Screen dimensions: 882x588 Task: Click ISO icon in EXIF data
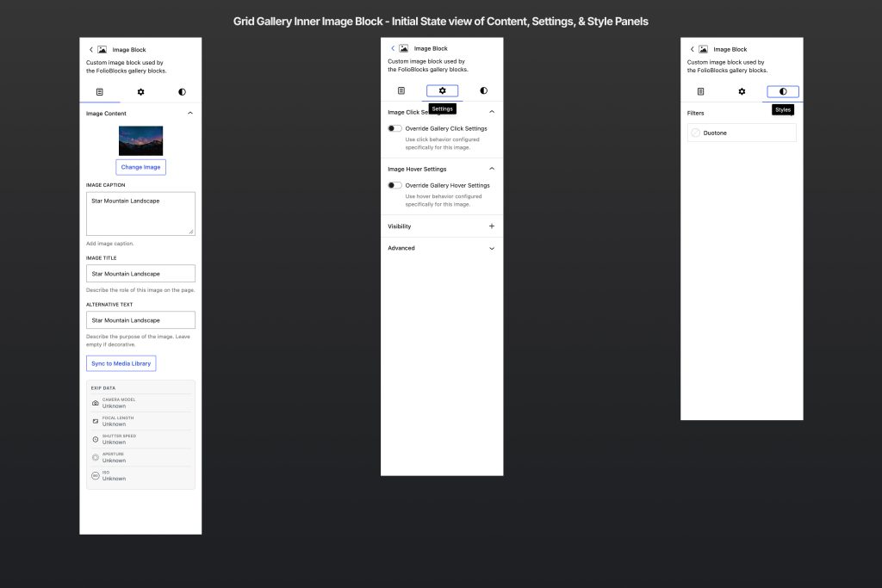(95, 475)
